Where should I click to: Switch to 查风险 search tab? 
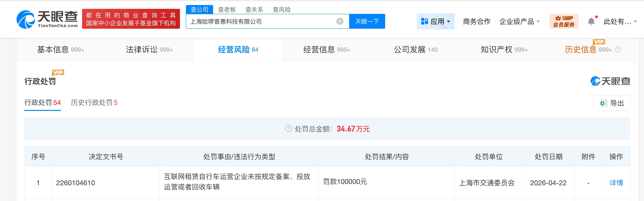click(x=282, y=9)
